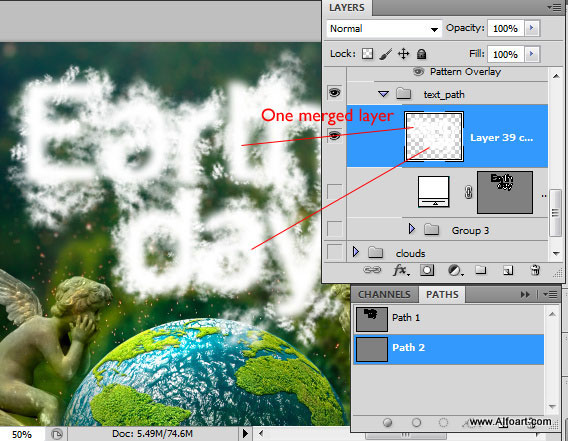568x441 pixels.
Task: Click the 50% zoom level field
Action: click(22, 434)
